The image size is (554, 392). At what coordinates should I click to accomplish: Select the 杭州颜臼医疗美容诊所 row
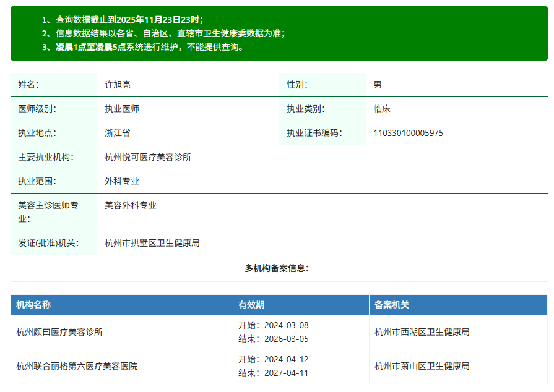coord(59,332)
